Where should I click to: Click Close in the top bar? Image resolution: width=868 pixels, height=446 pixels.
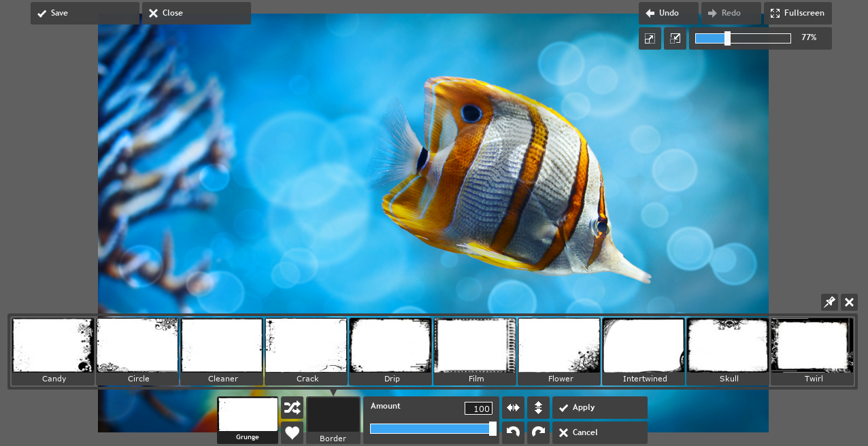pyautogui.click(x=196, y=13)
